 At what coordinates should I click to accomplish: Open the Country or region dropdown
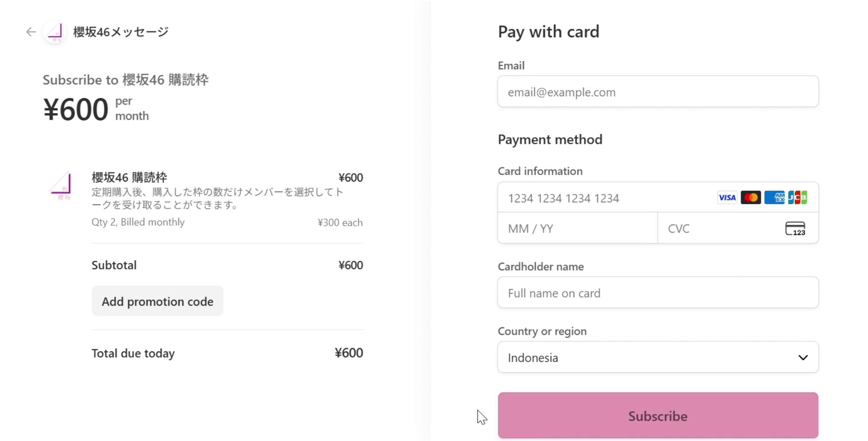(657, 358)
